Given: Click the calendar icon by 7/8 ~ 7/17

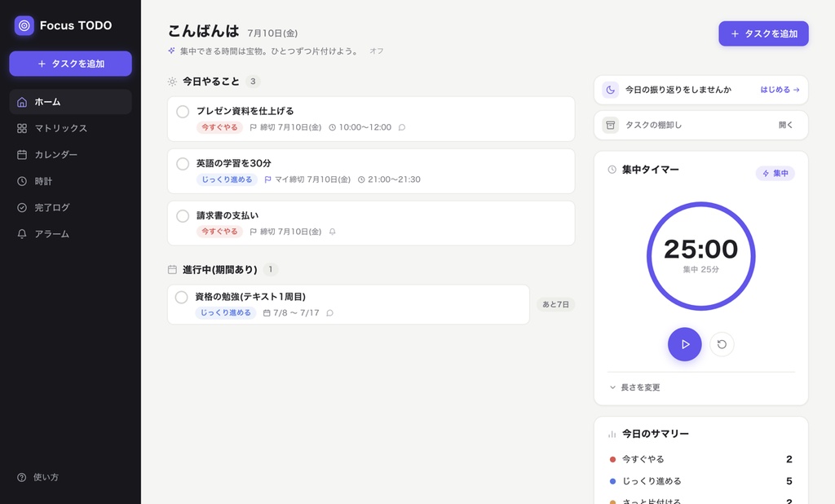Looking at the screenshot, I should tap(267, 312).
